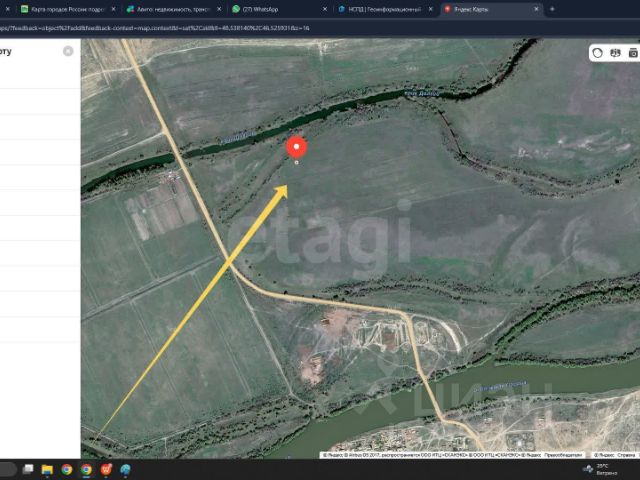The height and width of the screenshot is (480, 640).
Task: Open File Explorer from the taskbar
Action: [x=47, y=470]
